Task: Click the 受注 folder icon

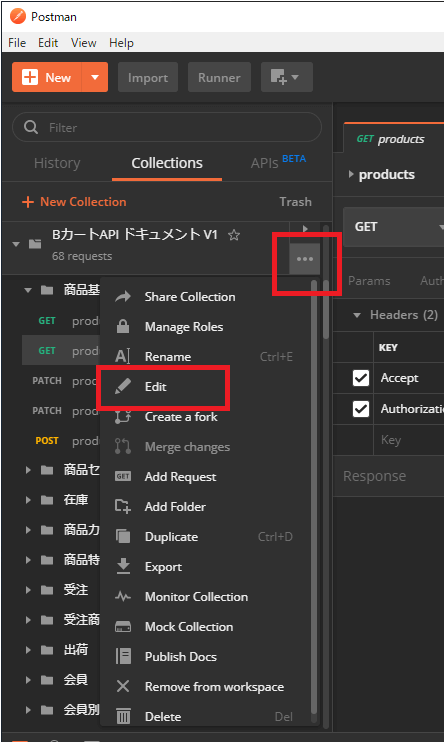Action: [47, 590]
